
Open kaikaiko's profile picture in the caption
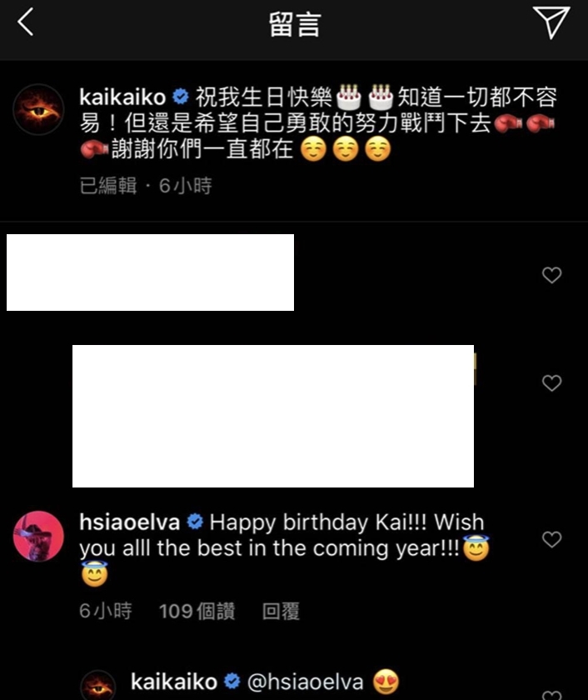tap(38, 109)
